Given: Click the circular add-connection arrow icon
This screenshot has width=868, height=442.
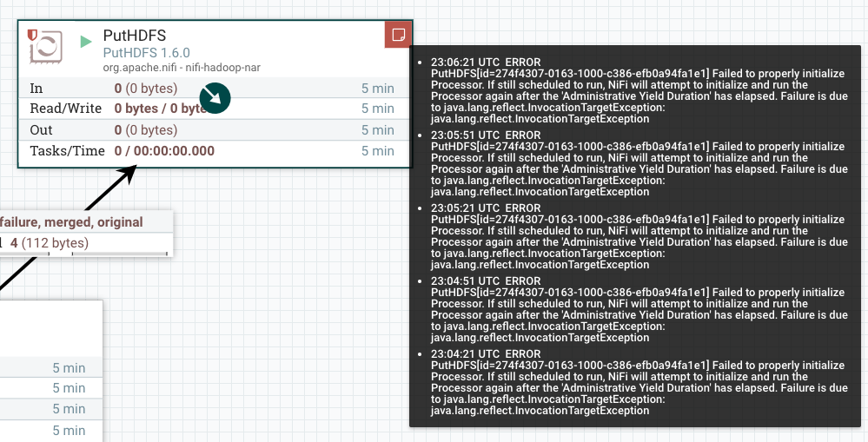Looking at the screenshot, I should point(215,98).
